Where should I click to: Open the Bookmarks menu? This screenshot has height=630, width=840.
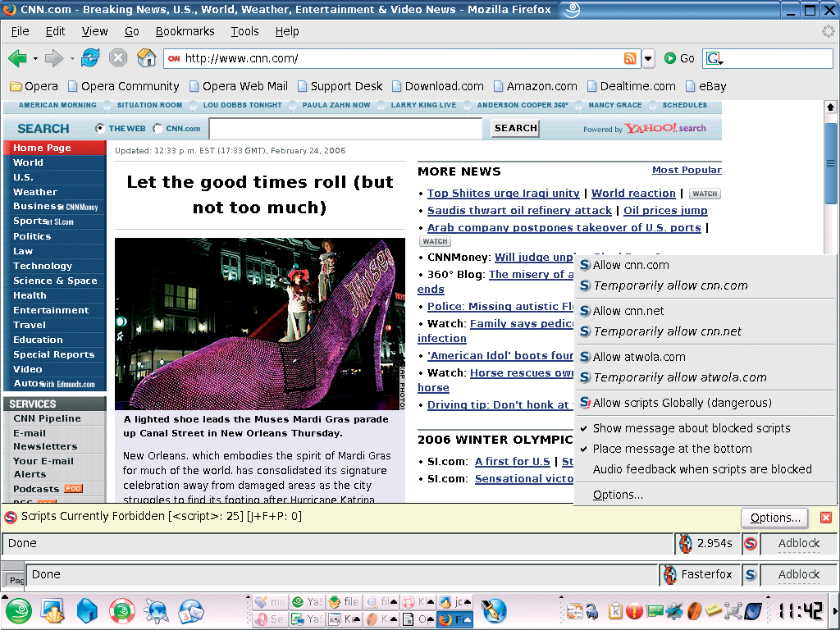coord(185,32)
